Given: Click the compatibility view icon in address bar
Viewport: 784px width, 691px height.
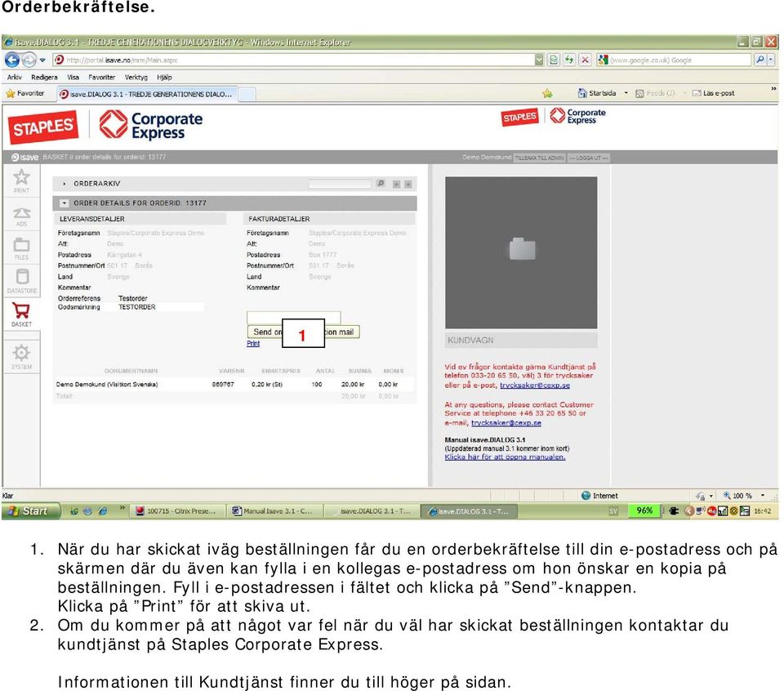Looking at the screenshot, I should (554, 60).
